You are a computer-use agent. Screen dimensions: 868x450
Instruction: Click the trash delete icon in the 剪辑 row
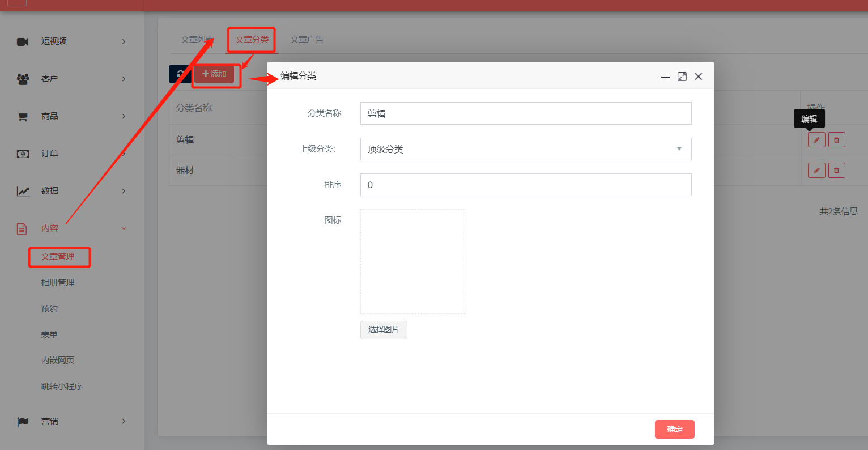pos(837,140)
